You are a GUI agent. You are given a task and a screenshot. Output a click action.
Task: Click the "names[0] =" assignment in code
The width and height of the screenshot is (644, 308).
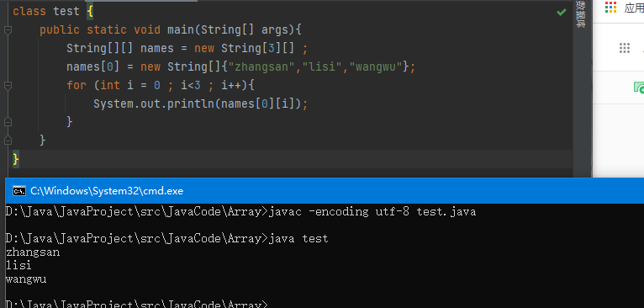click(100, 66)
